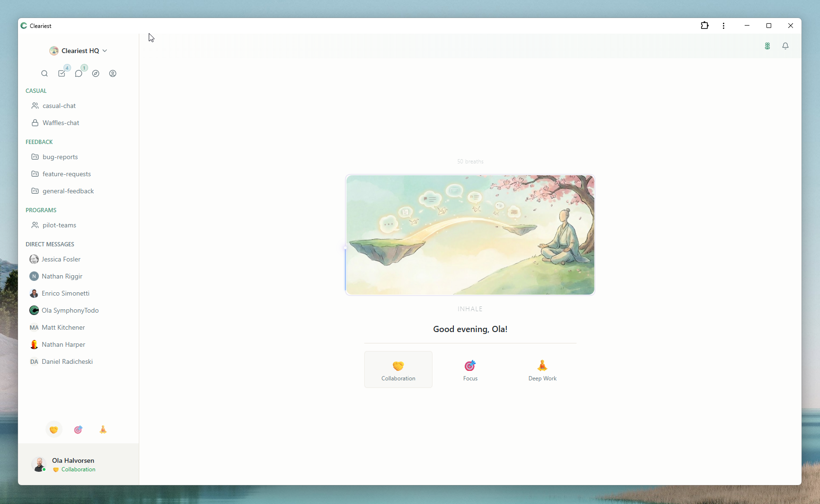Click the 'Good evening, Ola!' greeting text
Screen dimensions: 820x504
470,329
